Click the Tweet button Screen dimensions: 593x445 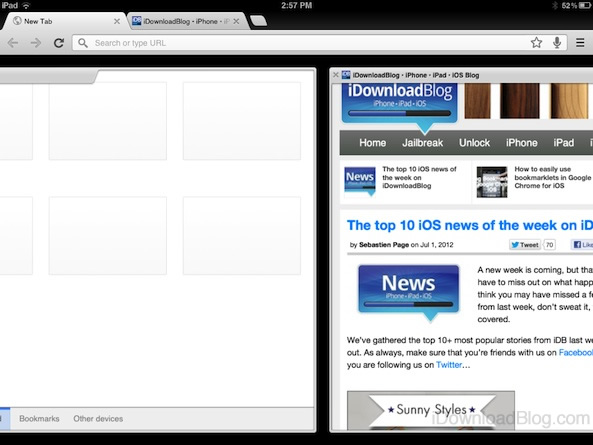pos(525,245)
